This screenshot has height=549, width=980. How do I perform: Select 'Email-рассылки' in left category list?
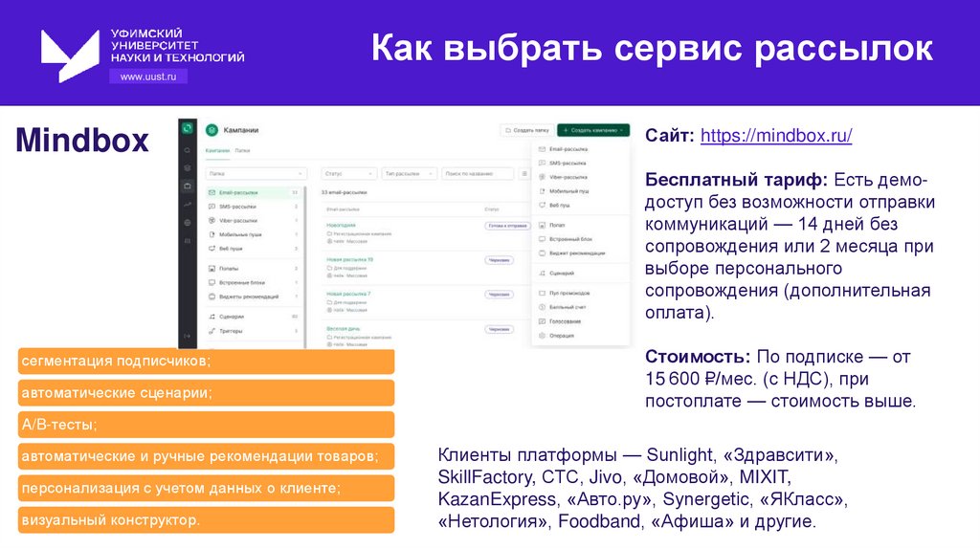[x=254, y=192]
